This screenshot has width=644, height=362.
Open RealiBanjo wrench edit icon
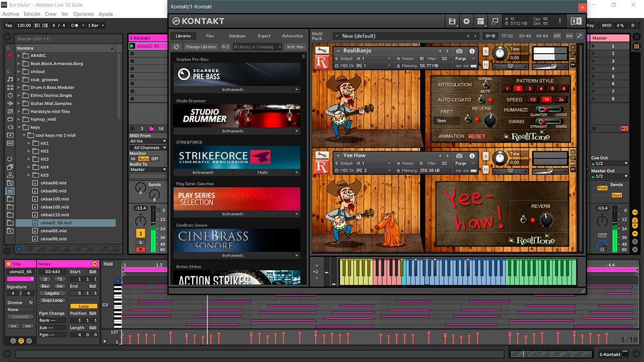pyautogui.click(x=321, y=51)
